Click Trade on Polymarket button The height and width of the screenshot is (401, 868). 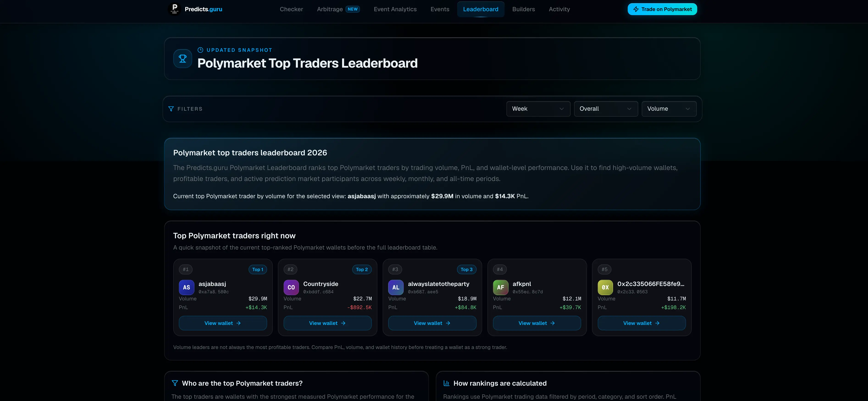662,9
